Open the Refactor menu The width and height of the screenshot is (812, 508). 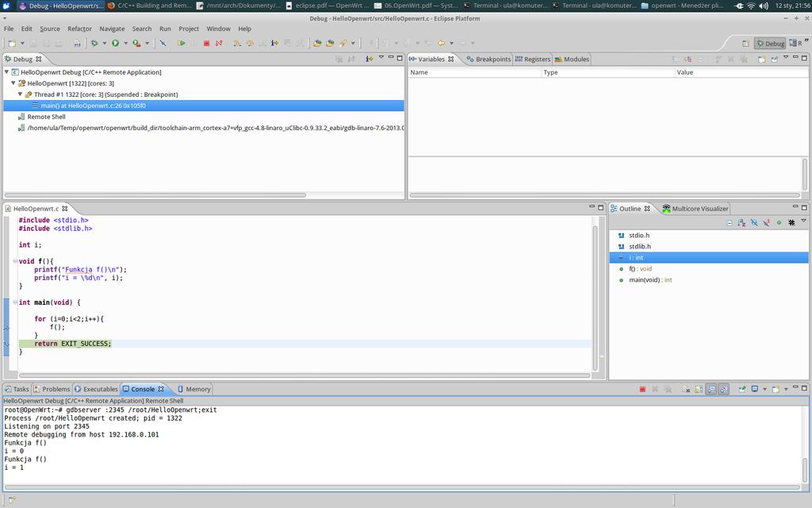tap(79, 29)
